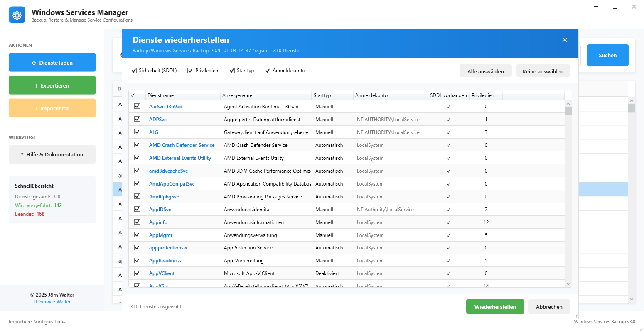Toggle the Starttyp checkbox

click(232, 71)
